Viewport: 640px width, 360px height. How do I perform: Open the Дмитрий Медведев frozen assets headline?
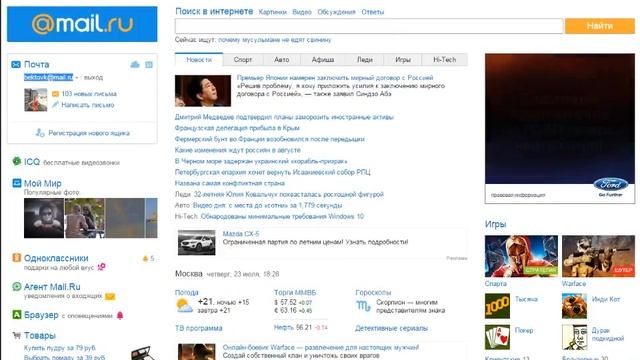pos(284,117)
